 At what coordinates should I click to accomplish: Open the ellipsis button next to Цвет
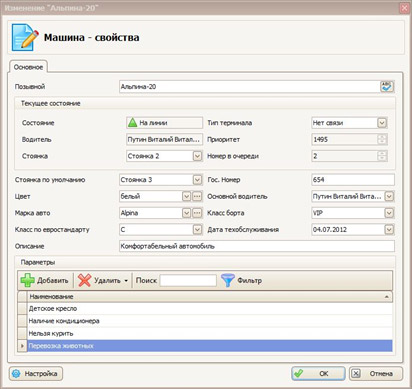[197, 196]
